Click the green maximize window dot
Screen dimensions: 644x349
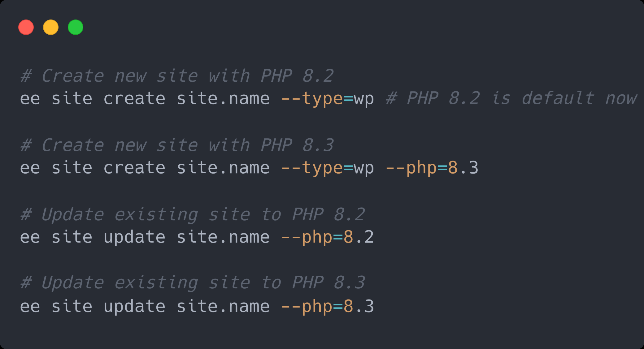click(76, 27)
